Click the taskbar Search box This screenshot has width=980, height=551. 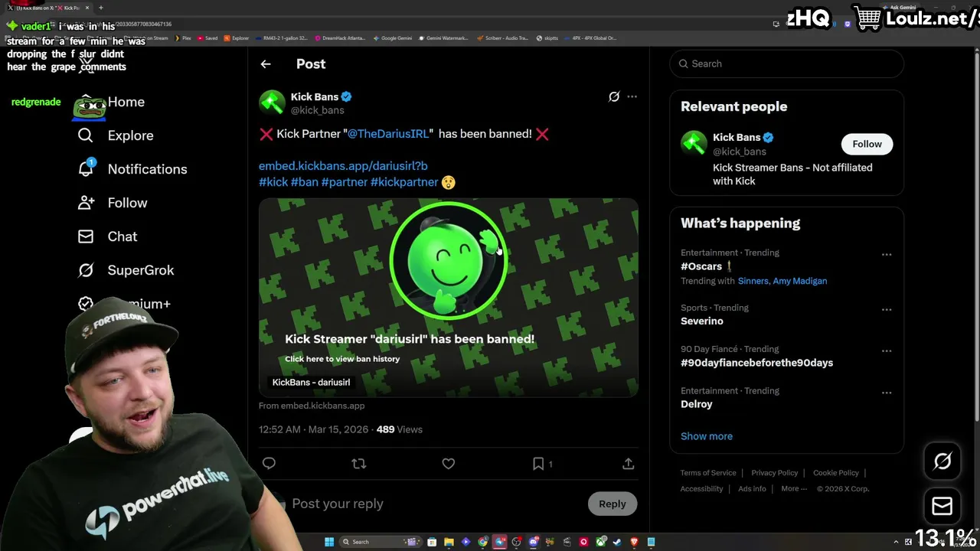pos(381,542)
